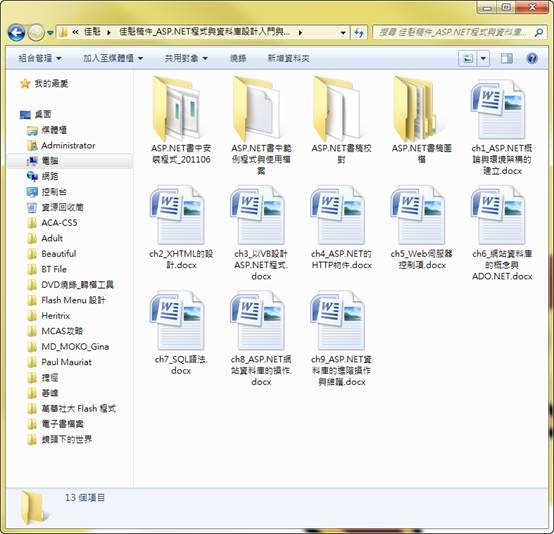Select 桌面 in navigation pane

click(x=36, y=115)
